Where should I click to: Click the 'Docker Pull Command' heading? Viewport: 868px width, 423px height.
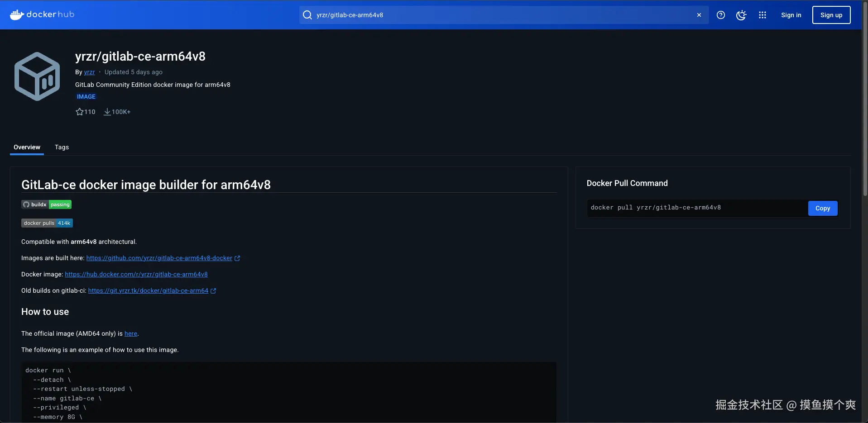pos(627,183)
